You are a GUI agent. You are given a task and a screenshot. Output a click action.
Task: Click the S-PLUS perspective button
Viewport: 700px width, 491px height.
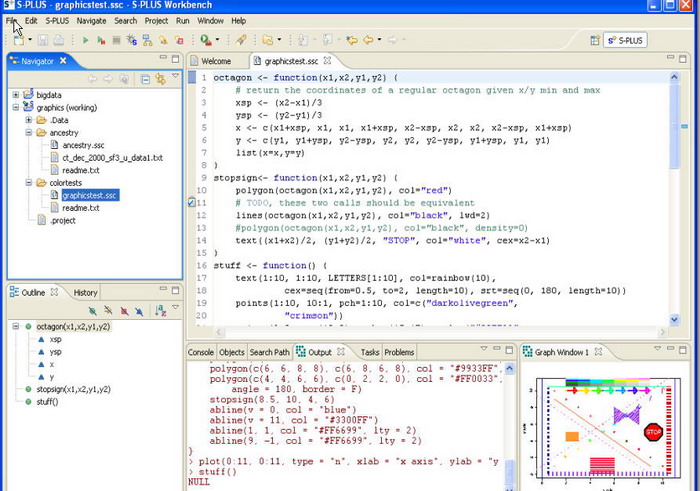point(625,40)
